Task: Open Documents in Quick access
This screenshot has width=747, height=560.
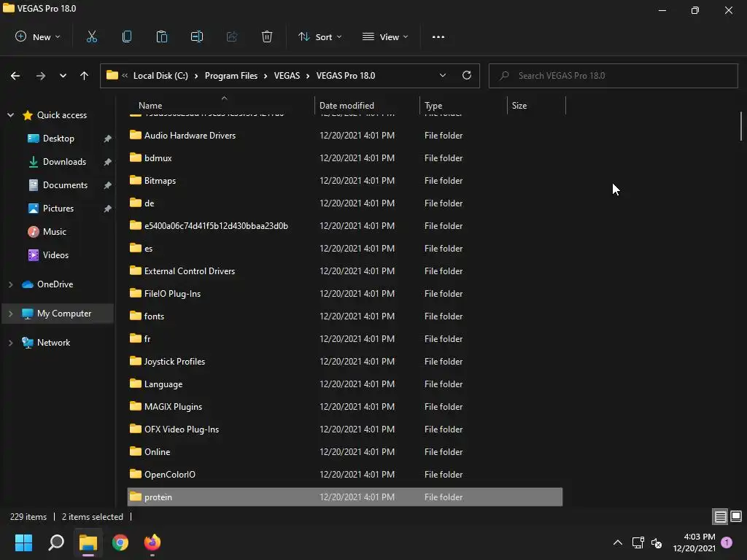Action: click(65, 185)
